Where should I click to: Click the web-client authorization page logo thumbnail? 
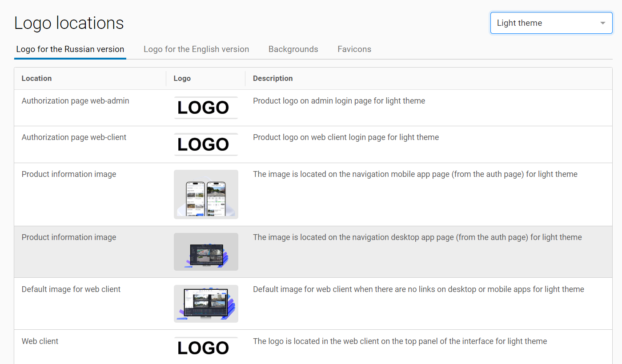pos(206,144)
